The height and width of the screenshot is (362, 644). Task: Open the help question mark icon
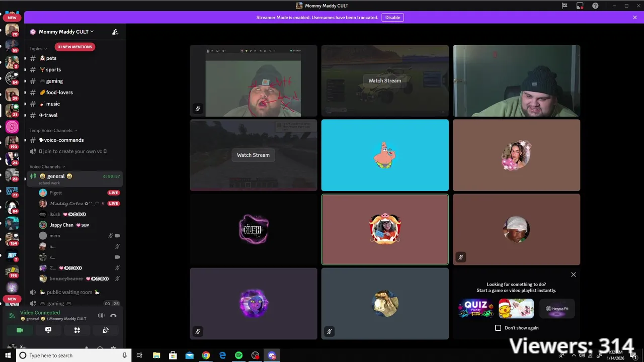point(595,6)
